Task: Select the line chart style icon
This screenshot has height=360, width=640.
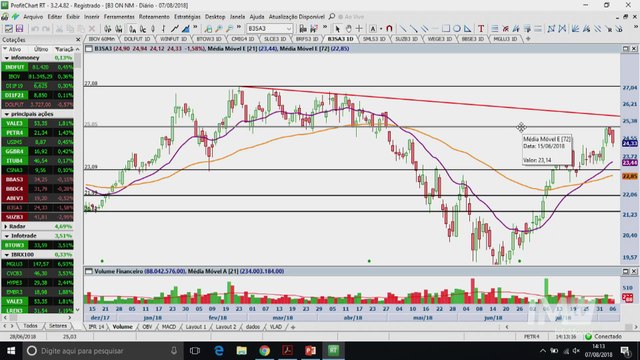Action: (x=175, y=29)
